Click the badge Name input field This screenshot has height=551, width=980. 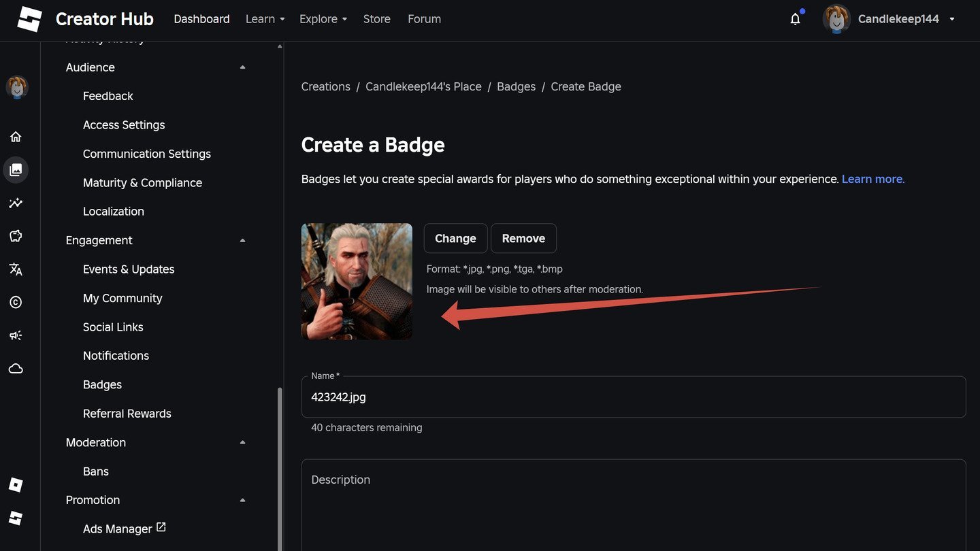pos(634,397)
